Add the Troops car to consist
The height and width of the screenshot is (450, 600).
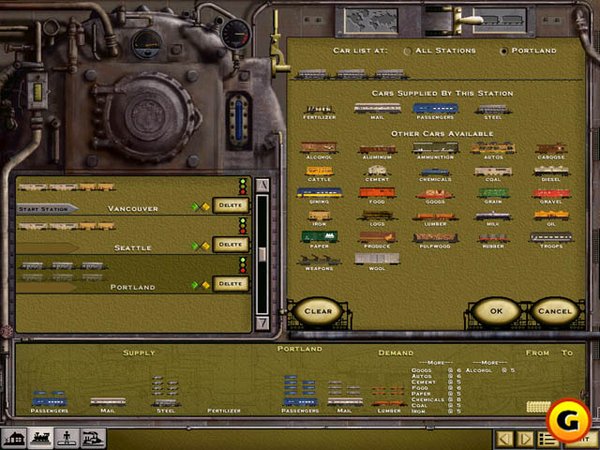[549, 239]
